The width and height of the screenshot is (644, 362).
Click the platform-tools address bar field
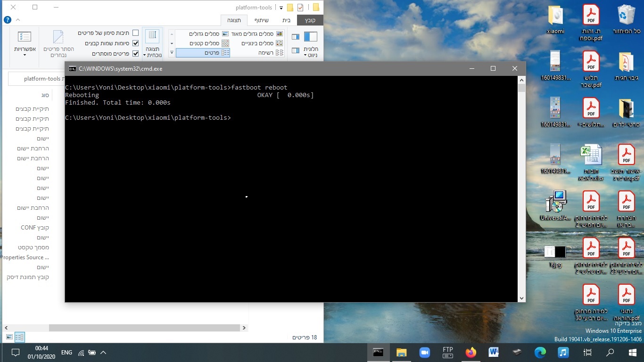pos(35,79)
